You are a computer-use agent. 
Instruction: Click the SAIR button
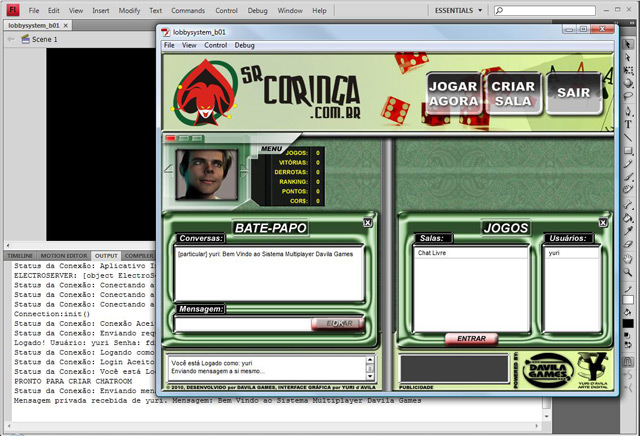(574, 93)
